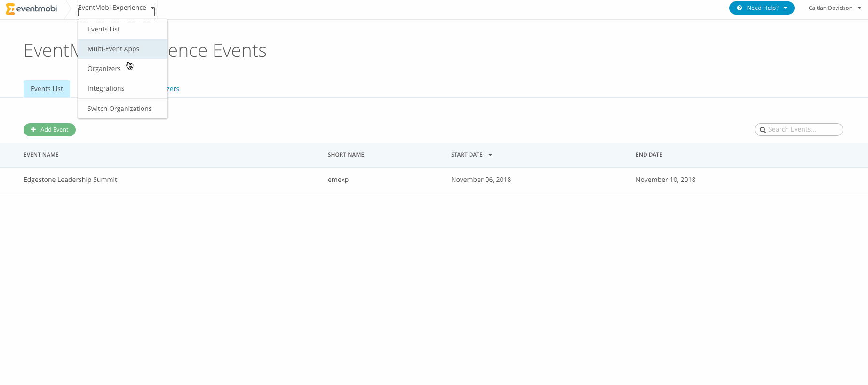Select Integrations menu entry
This screenshot has width=868, height=385.
point(123,88)
